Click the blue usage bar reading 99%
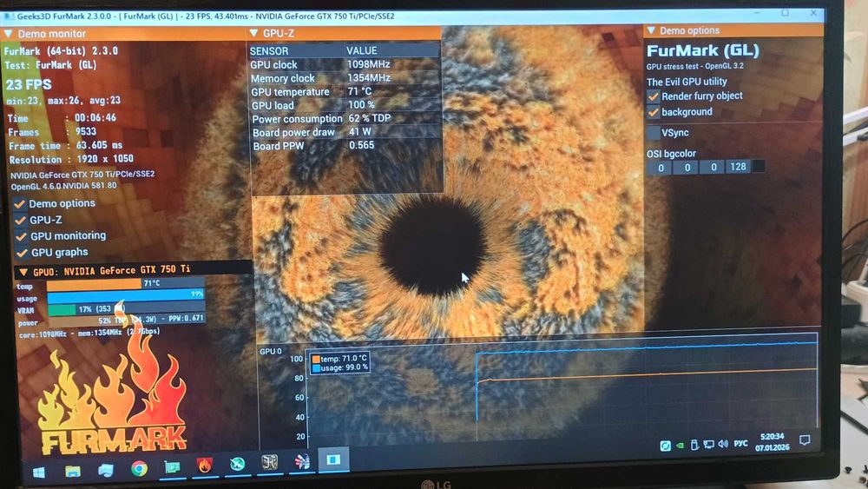 pos(126,295)
